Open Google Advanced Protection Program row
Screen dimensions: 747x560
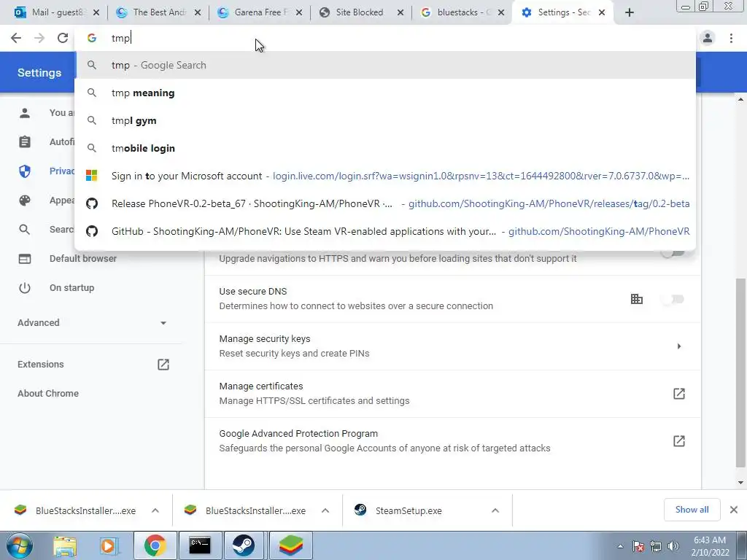click(x=452, y=441)
